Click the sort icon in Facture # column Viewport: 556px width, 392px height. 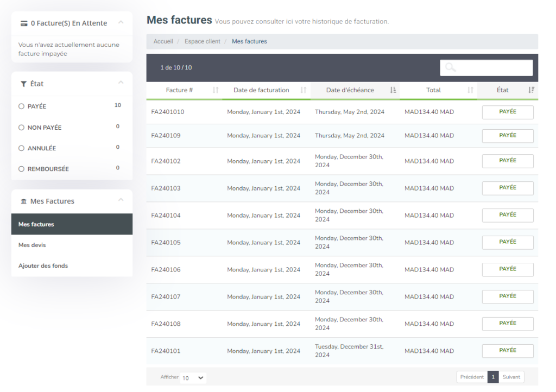[216, 90]
